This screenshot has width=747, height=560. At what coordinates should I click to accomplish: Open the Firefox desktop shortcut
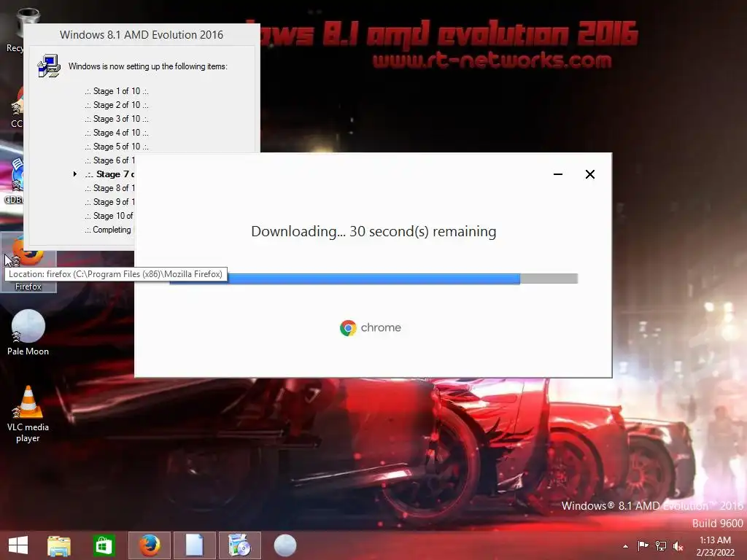pos(28,264)
